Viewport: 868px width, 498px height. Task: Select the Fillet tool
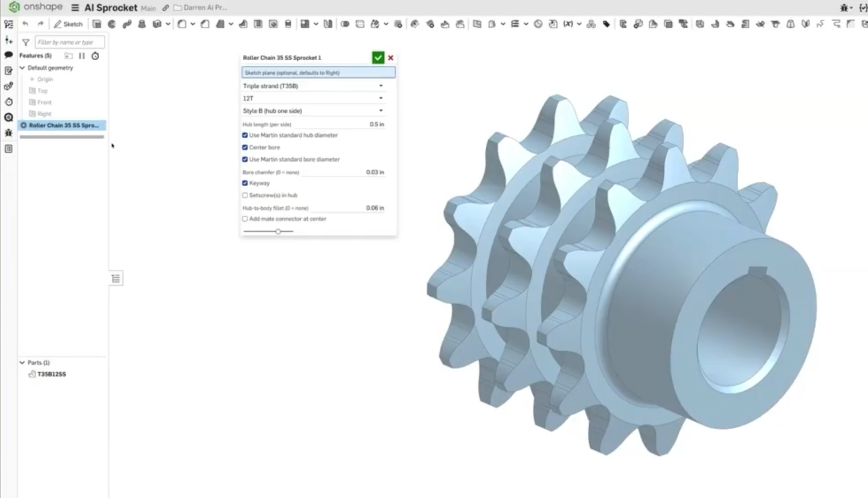(x=182, y=24)
